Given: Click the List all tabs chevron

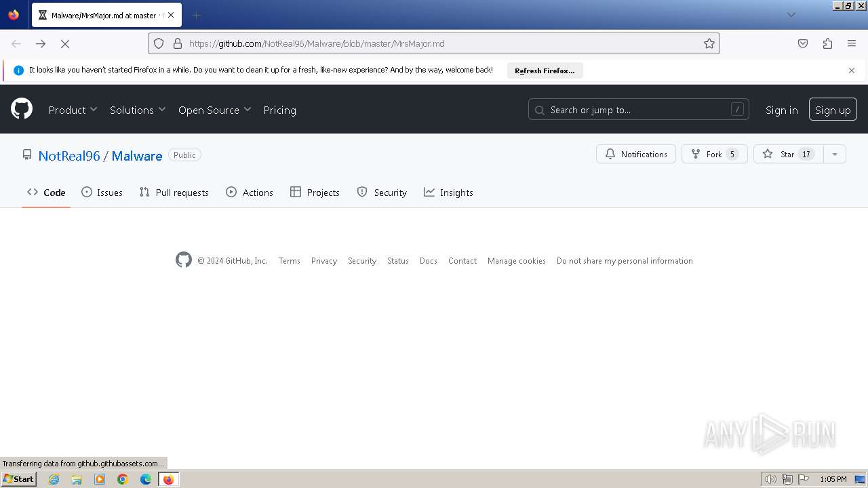Looking at the screenshot, I should (791, 15).
